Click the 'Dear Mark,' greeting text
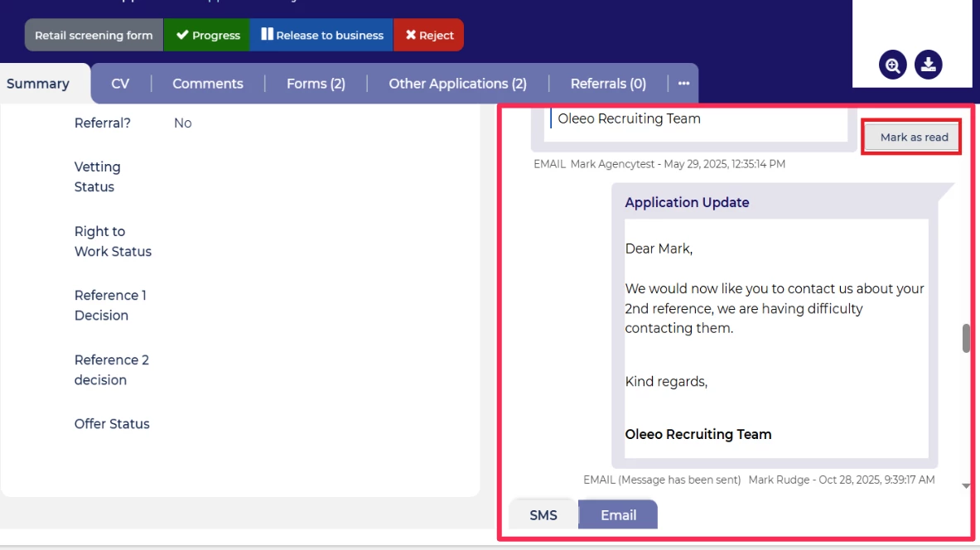980x550 pixels. (x=659, y=248)
